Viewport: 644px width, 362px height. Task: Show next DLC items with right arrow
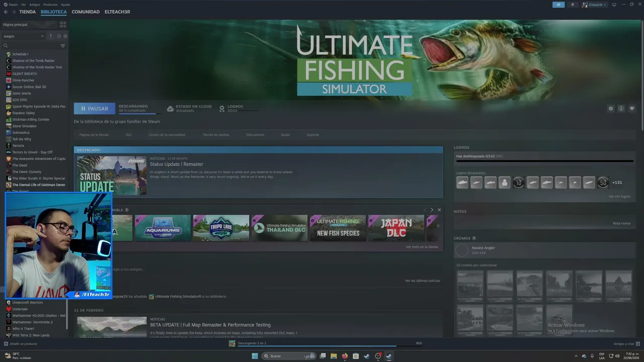pos(432,210)
